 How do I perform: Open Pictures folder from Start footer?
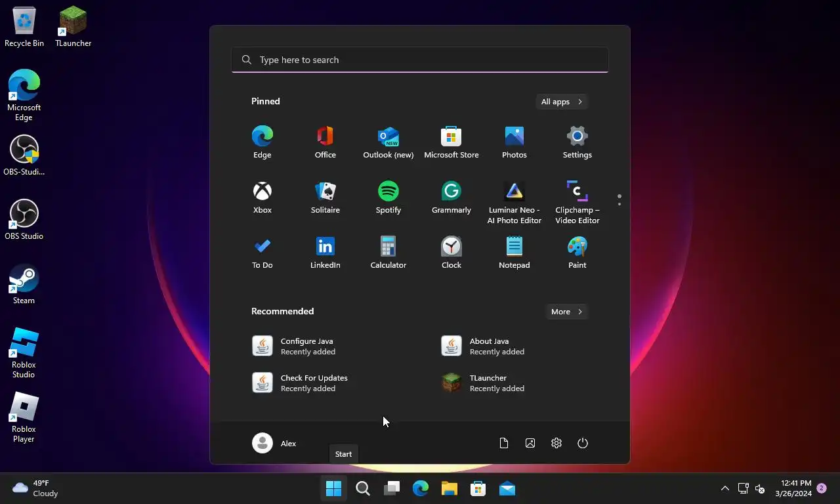[530, 443]
